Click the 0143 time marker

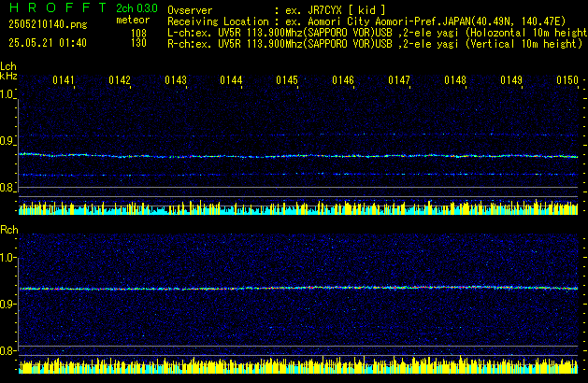click(176, 80)
